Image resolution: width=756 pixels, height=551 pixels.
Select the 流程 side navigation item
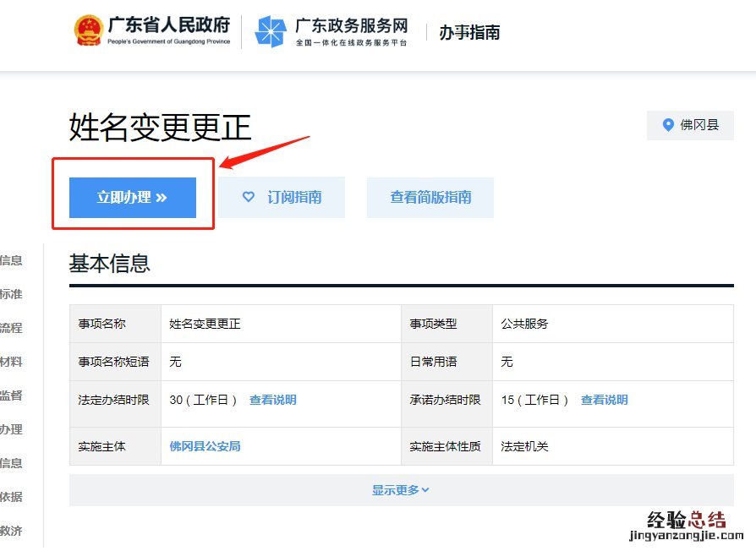(11, 328)
